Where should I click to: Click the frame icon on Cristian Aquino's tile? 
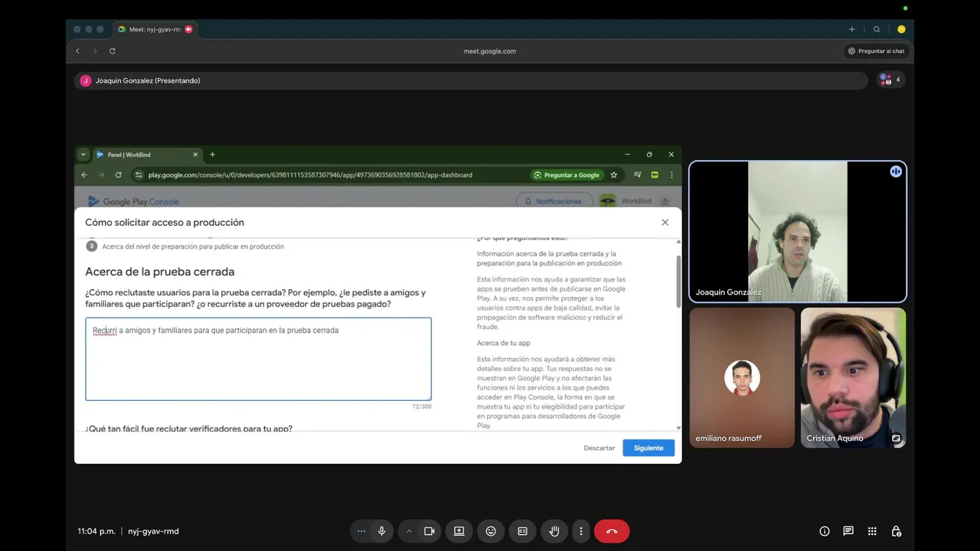[896, 439]
